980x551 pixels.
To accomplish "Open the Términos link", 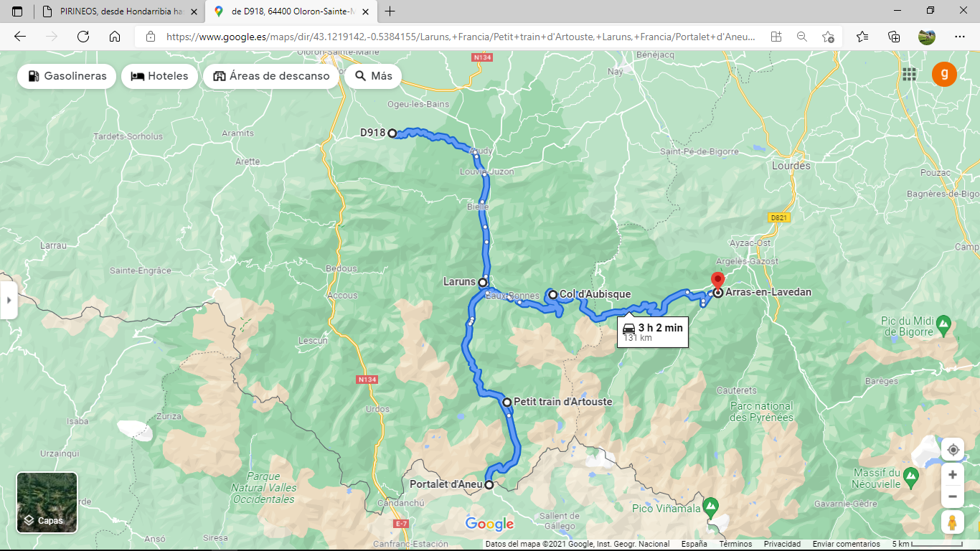I will pyautogui.click(x=735, y=545).
